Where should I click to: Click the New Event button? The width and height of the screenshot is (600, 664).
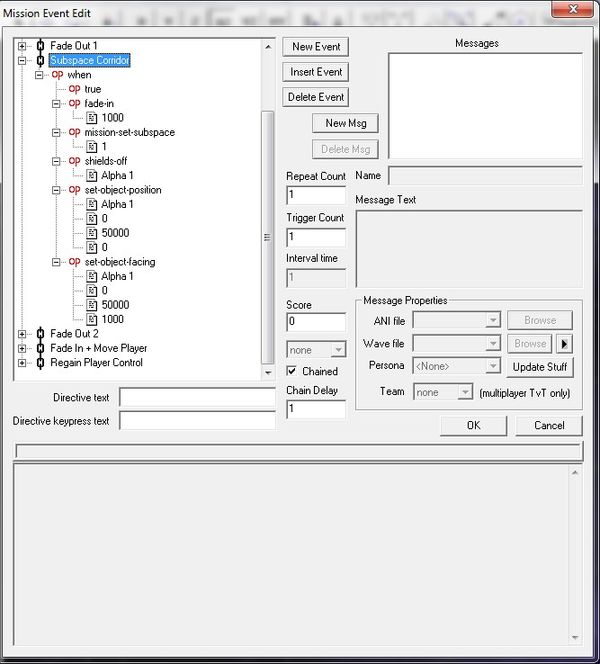click(x=316, y=47)
